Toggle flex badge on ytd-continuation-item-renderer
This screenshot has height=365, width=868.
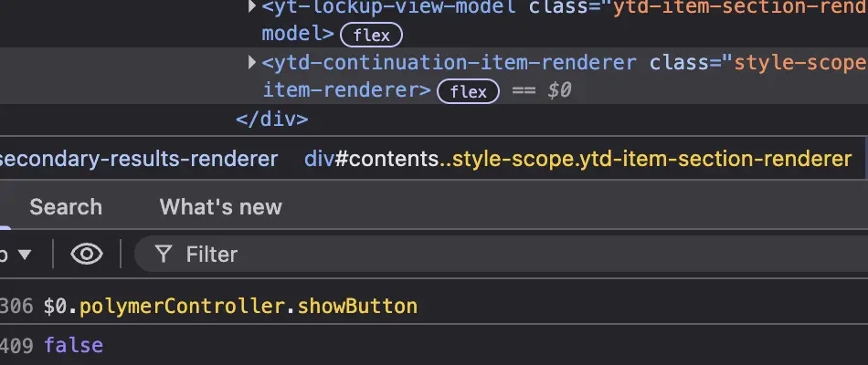click(x=468, y=91)
